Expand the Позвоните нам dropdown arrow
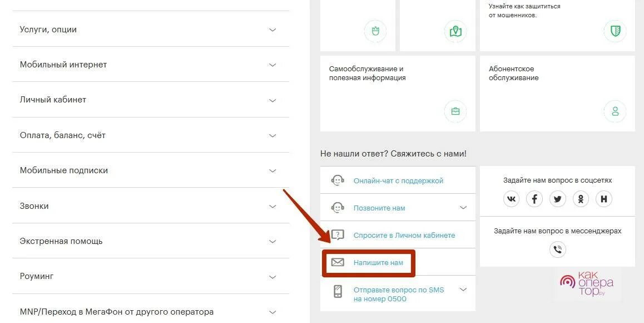 coord(463,207)
